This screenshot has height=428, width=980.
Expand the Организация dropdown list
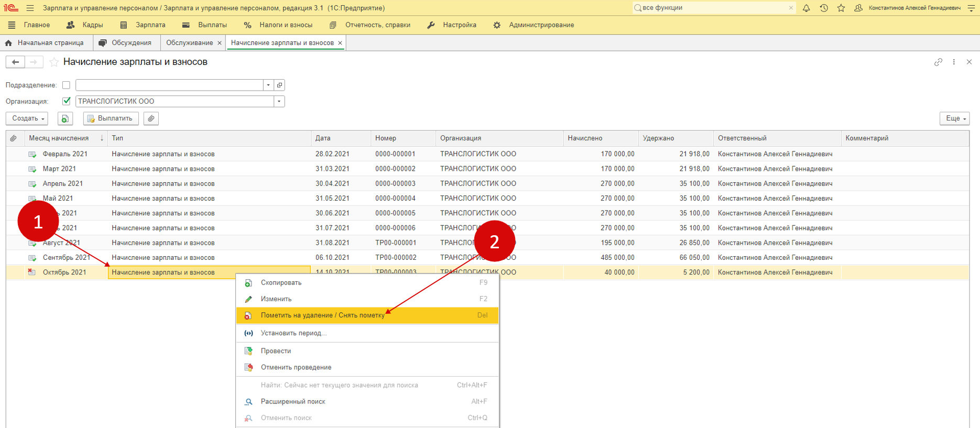tap(279, 101)
